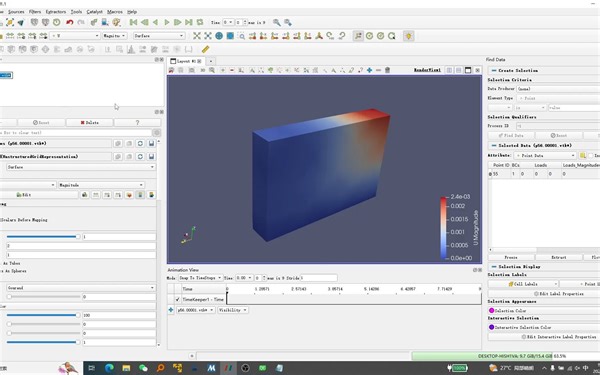Open the Filters menu

pyautogui.click(x=35, y=12)
